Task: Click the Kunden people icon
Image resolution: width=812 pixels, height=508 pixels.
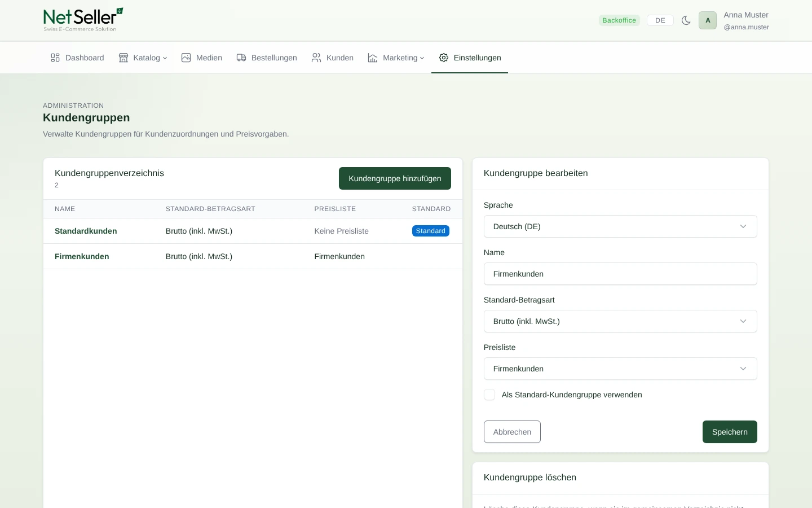Action: click(x=316, y=58)
